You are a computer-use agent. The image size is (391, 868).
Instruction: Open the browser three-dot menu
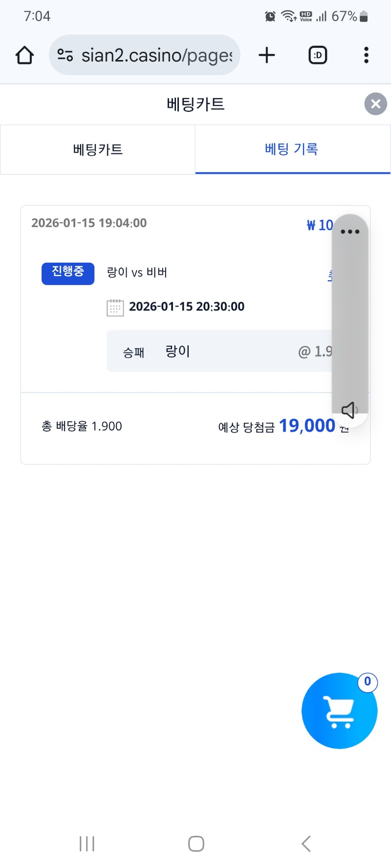tap(366, 55)
